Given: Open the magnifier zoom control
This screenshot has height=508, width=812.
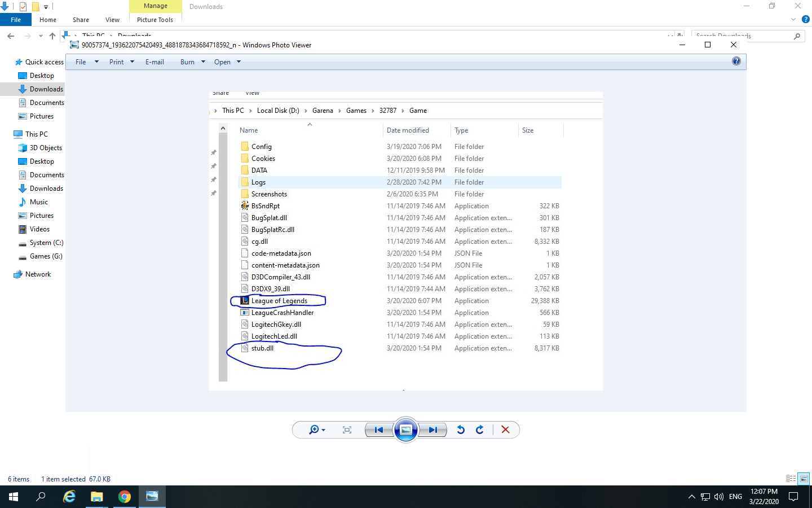Looking at the screenshot, I should [x=317, y=430].
